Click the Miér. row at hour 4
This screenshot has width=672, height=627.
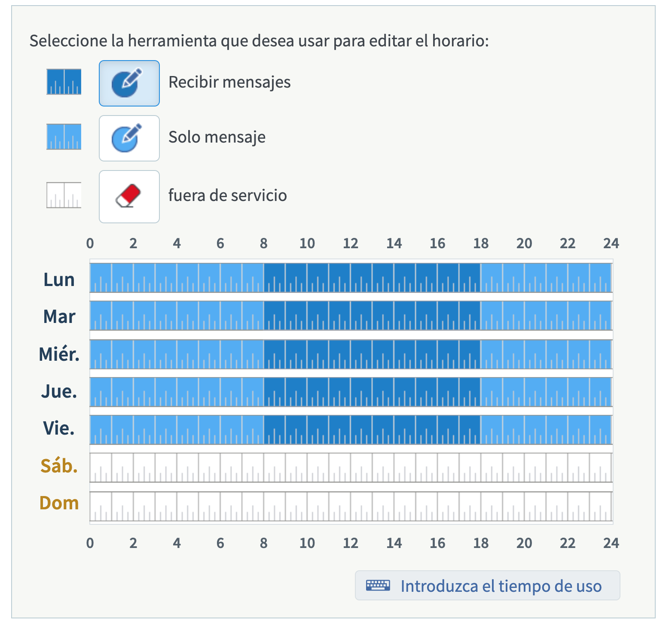(187, 354)
